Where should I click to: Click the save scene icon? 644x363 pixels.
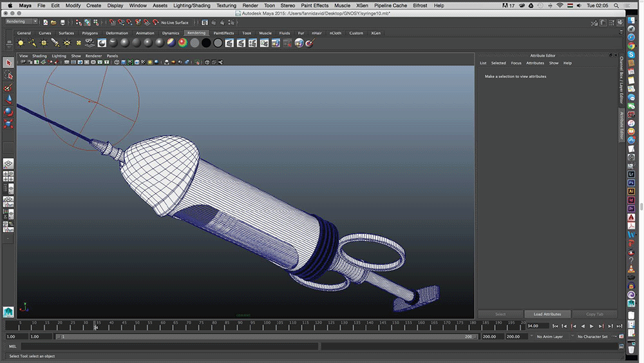click(x=62, y=22)
